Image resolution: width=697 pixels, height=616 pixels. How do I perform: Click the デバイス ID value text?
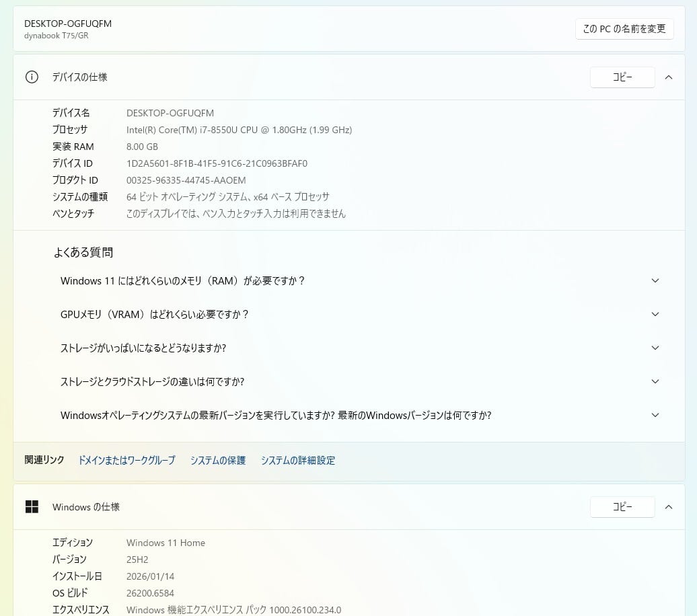(216, 163)
